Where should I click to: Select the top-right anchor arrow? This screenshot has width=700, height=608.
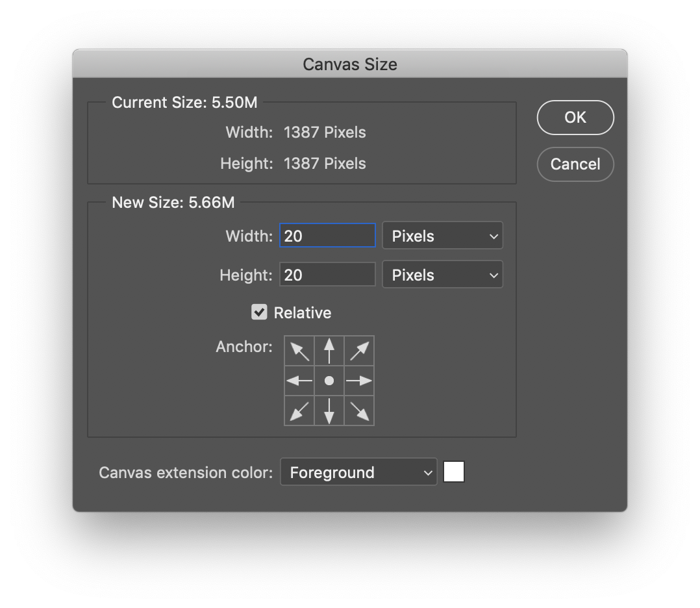point(359,350)
